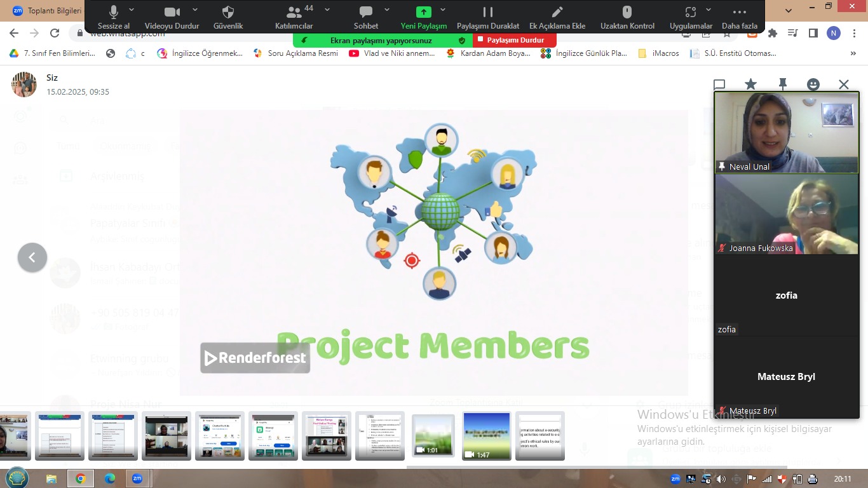Open Chrome media control icon
Viewport: 868px width, 488px height.
pos(792,33)
